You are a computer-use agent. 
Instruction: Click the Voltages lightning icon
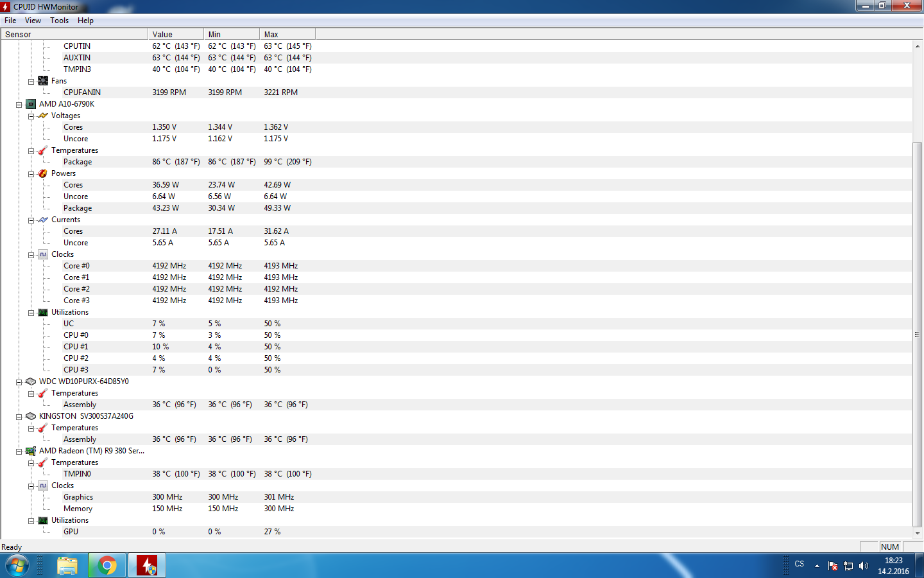point(43,116)
